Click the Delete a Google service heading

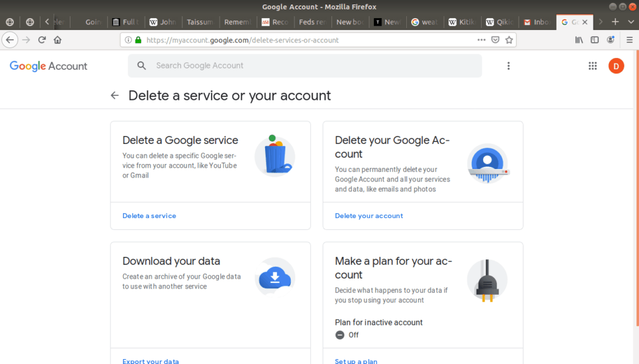pyautogui.click(x=180, y=140)
